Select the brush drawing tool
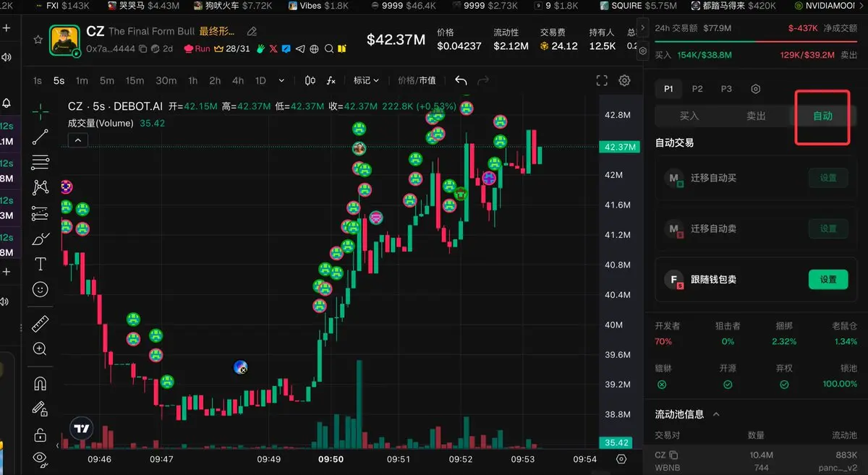Viewport: 868px width, 475px height. 41,239
